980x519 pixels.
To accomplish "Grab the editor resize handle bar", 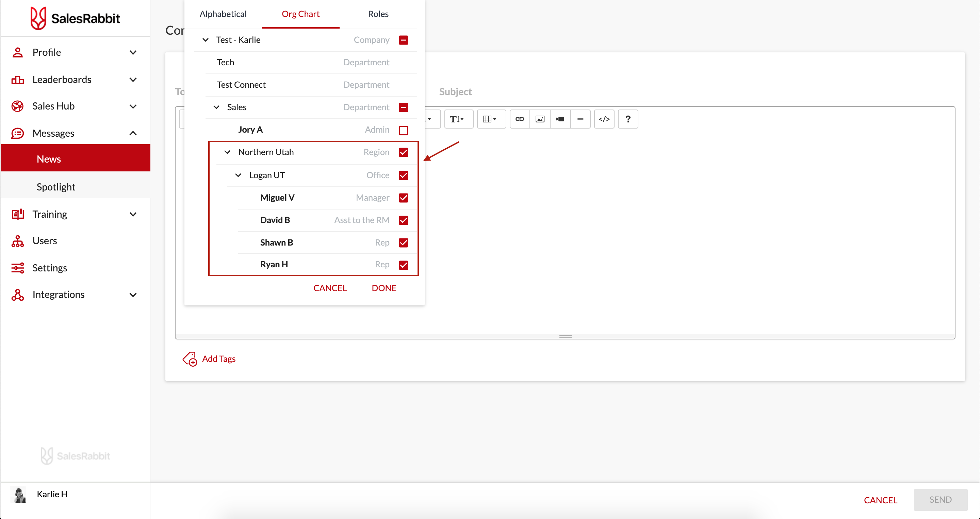I will 565,336.
